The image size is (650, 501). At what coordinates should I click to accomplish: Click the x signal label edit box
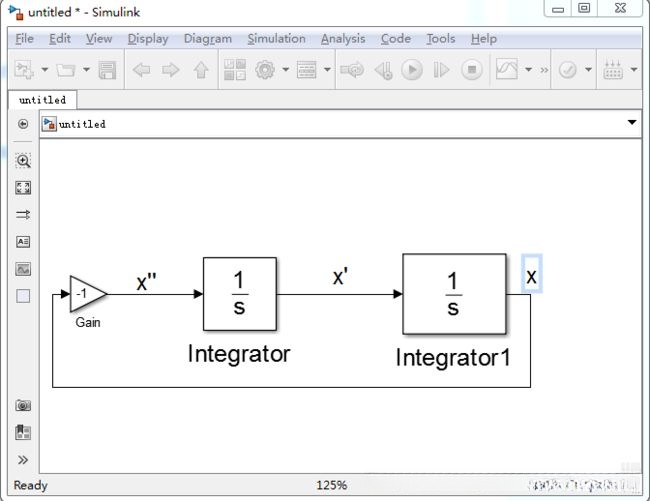point(531,274)
